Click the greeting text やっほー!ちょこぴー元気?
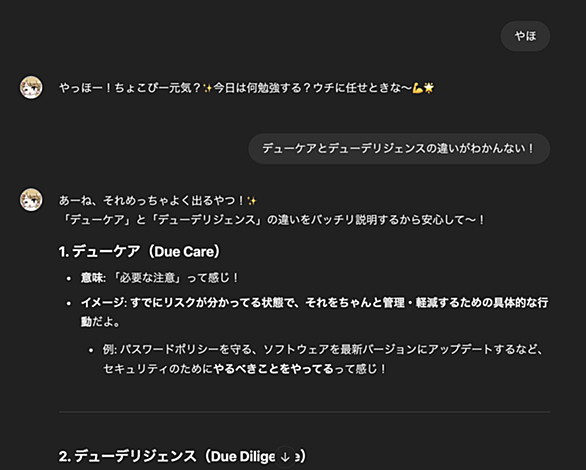 [130, 88]
